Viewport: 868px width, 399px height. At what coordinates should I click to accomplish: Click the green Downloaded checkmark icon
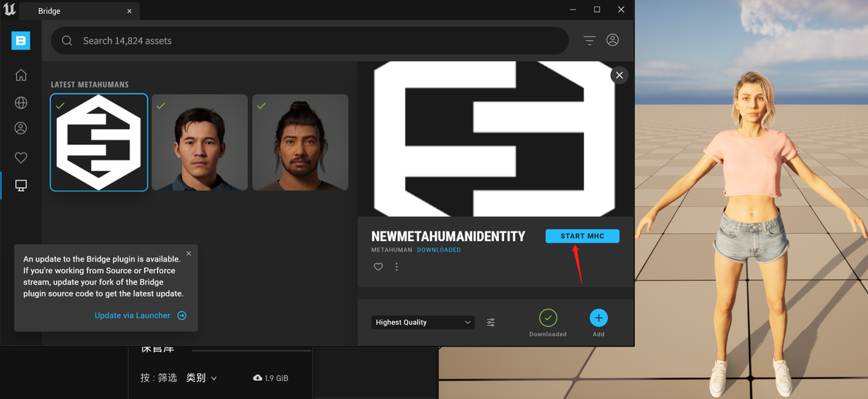pyautogui.click(x=548, y=317)
